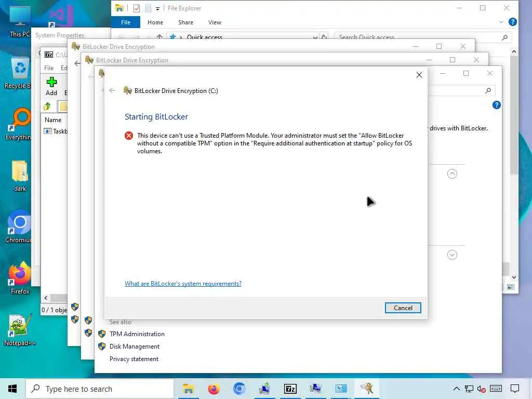Open Everything desktop shortcut
Image resolution: width=532 pixels, height=399 pixels.
pos(20,124)
